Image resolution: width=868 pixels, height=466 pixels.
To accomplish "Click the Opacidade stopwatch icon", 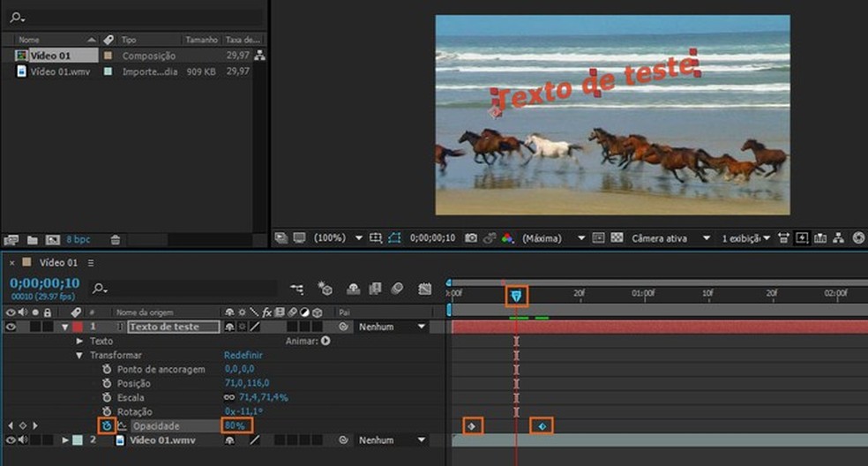I will click(107, 426).
